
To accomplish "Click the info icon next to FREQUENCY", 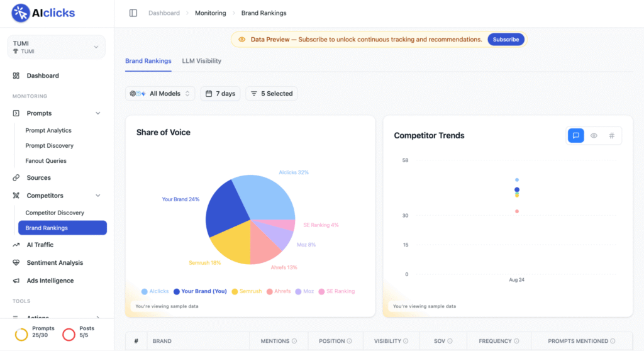I will pyautogui.click(x=516, y=341).
